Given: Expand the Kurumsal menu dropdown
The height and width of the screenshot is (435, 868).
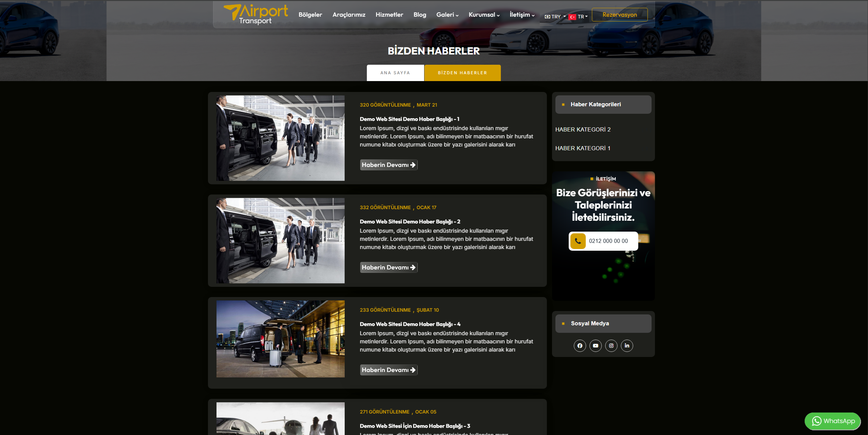Looking at the screenshot, I should [x=484, y=15].
